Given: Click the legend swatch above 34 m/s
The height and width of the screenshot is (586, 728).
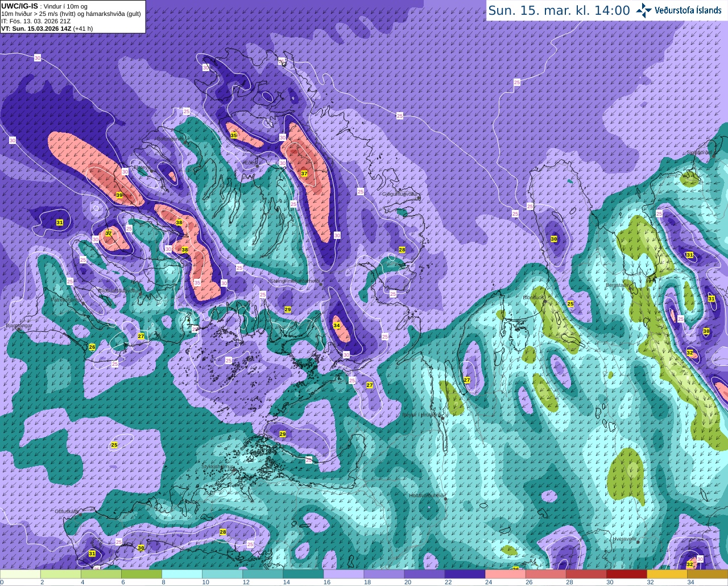Looking at the screenshot, I should coord(708,574).
